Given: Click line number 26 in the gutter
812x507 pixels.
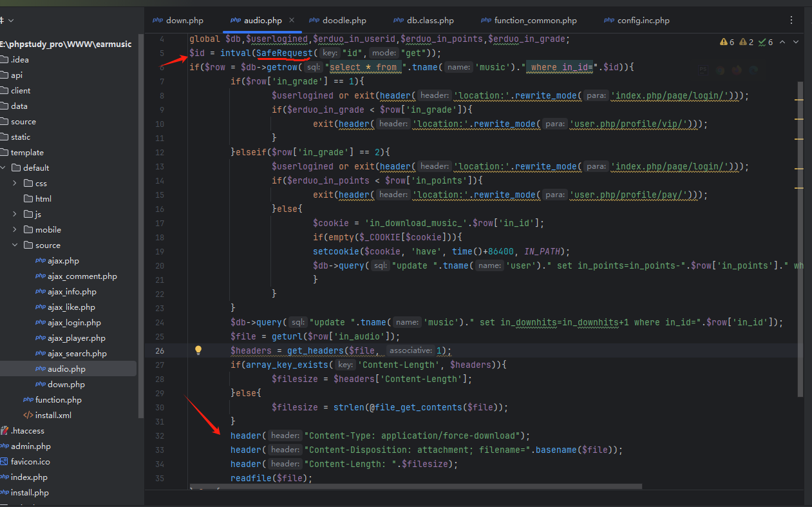Looking at the screenshot, I should tap(160, 350).
